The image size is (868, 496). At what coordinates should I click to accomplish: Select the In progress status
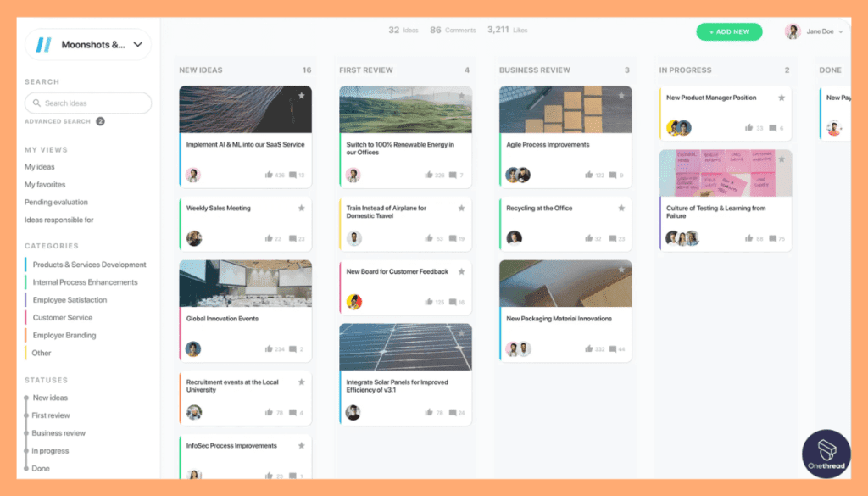point(50,450)
